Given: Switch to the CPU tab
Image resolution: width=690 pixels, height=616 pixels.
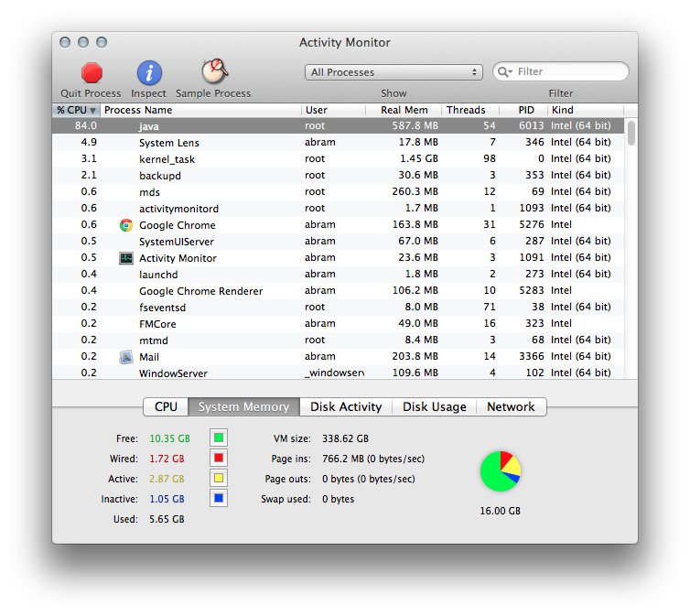Looking at the screenshot, I should click(x=166, y=406).
